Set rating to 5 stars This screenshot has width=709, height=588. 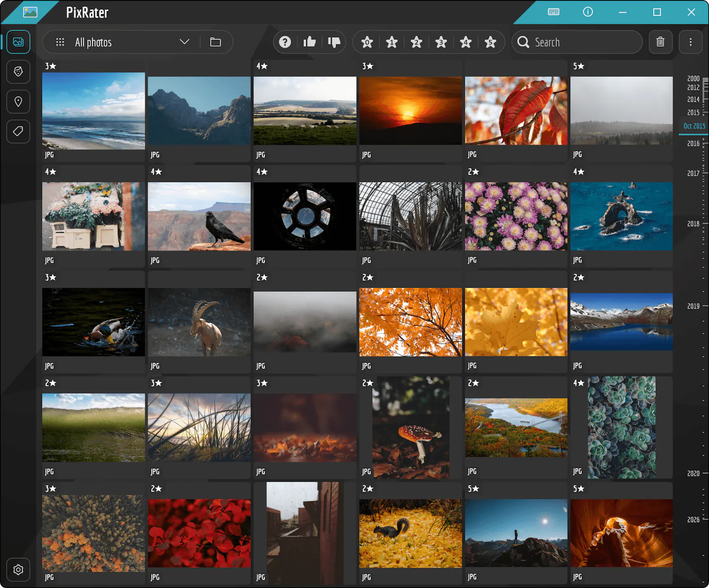[490, 42]
